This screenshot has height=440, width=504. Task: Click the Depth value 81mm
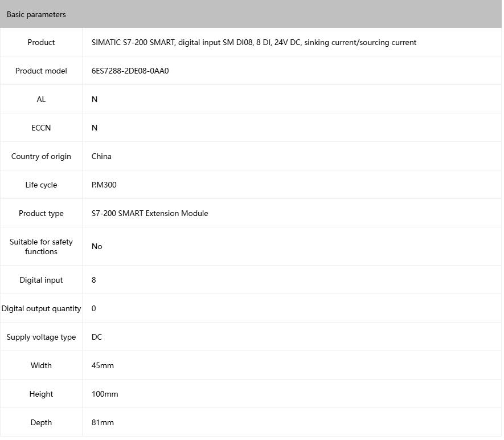point(103,422)
